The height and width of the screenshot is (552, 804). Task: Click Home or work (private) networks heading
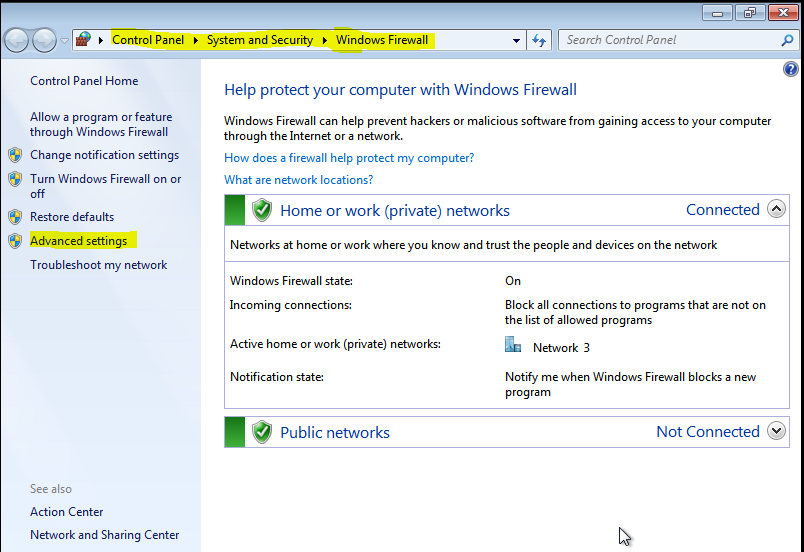(x=395, y=211)
